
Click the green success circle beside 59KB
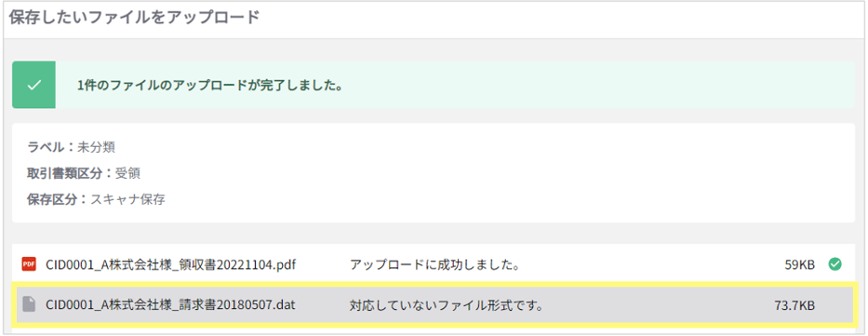click(835, 264)
